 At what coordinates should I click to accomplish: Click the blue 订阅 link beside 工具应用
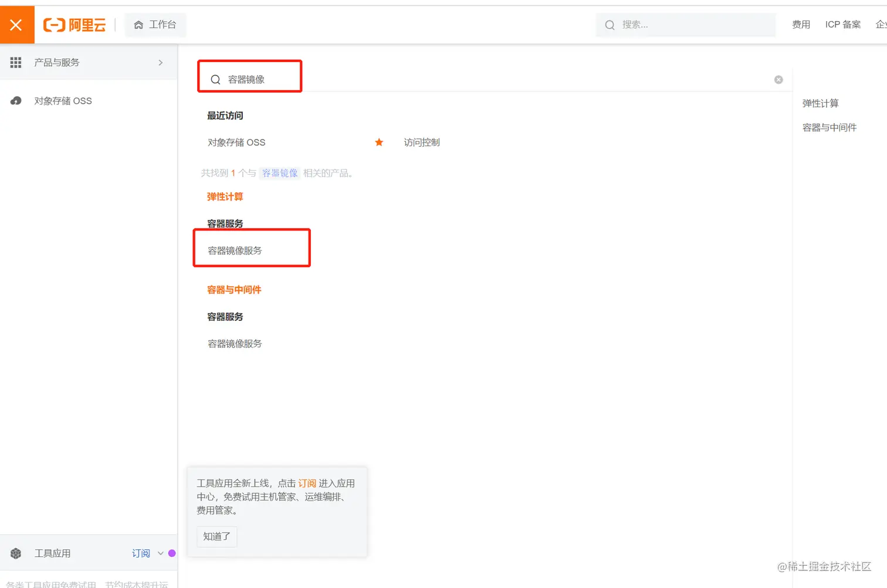[x=141, y=553]
